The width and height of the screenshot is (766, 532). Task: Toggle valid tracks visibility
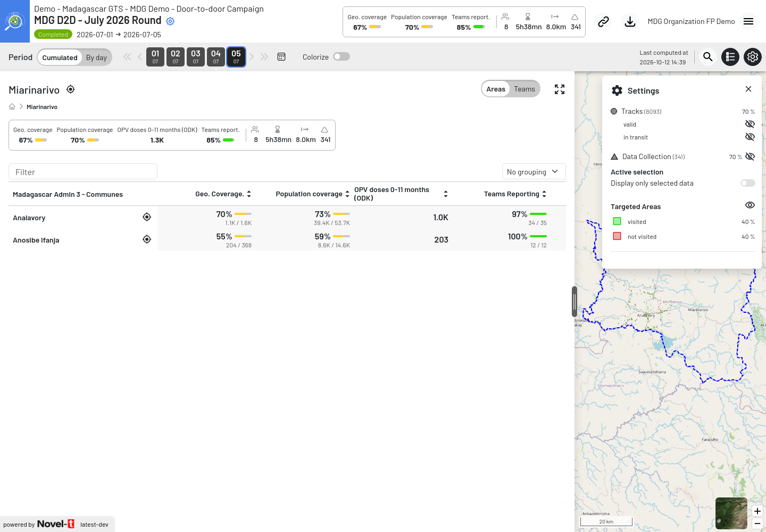coord(750,124)
